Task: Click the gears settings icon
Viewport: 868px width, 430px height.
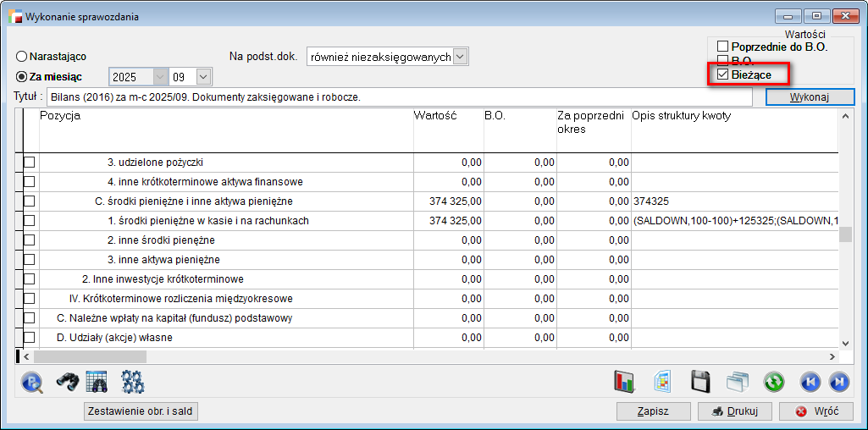Action: pyautogui.click(x=133, y=382)
